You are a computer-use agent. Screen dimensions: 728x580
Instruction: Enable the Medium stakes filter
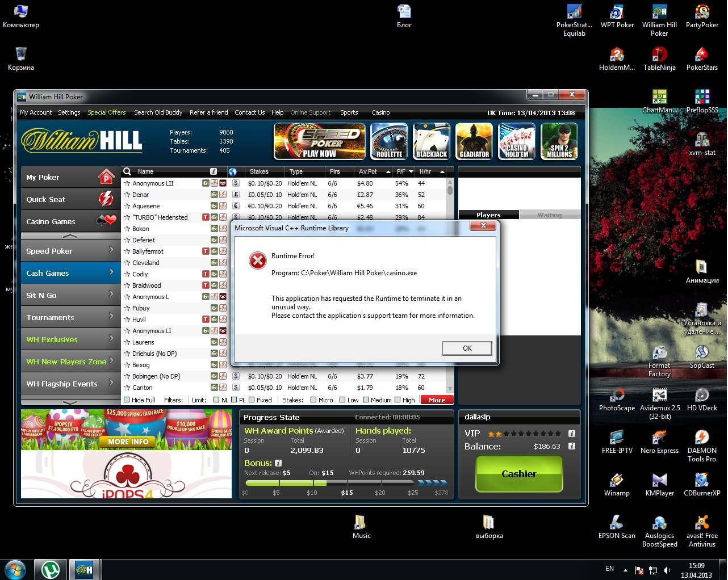click(366, 400)
